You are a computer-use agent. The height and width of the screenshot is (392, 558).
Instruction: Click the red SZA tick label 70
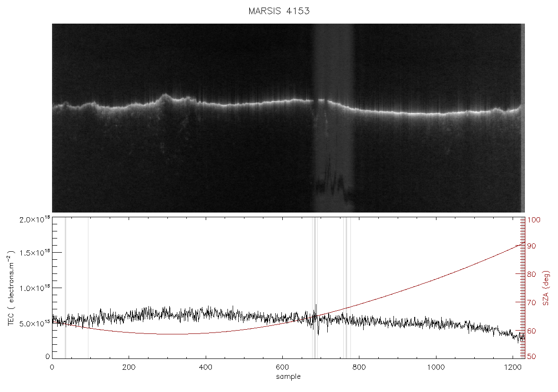point(532,303)
